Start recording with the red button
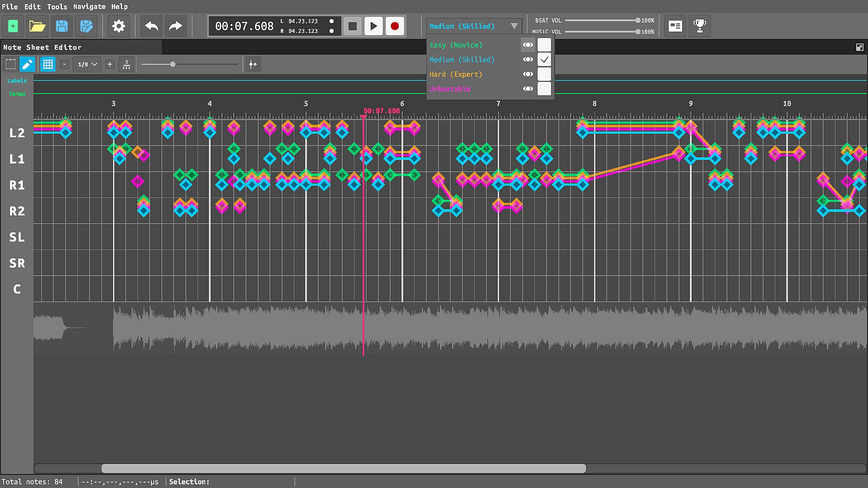This screenshot has height=488, width=868. pyautogui.click(x=394, y=26)
